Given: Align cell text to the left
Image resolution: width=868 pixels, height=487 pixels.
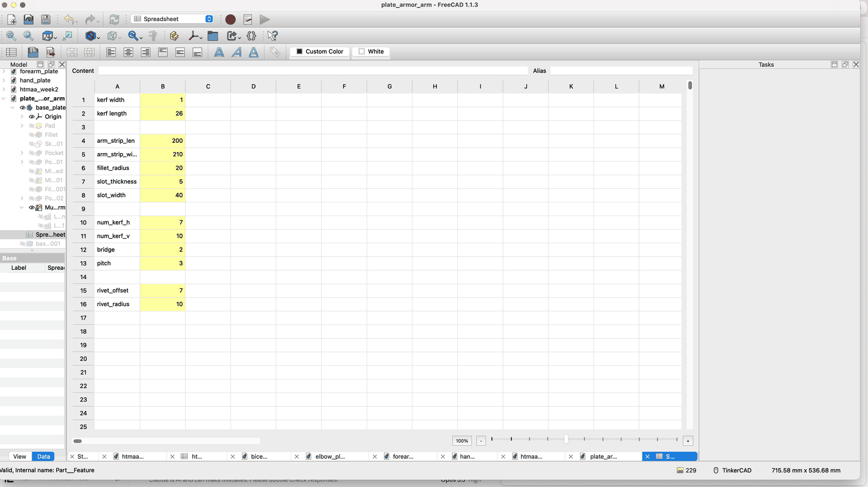Looking at the screenshot, I should pos(111,52).
